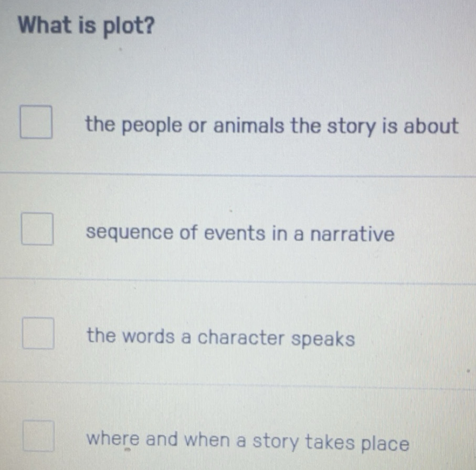The height and width of the screenshot is (470, 476).
Task: Tick checkbox beside "sequence of events in a narrative"
Action: [37, 229]
